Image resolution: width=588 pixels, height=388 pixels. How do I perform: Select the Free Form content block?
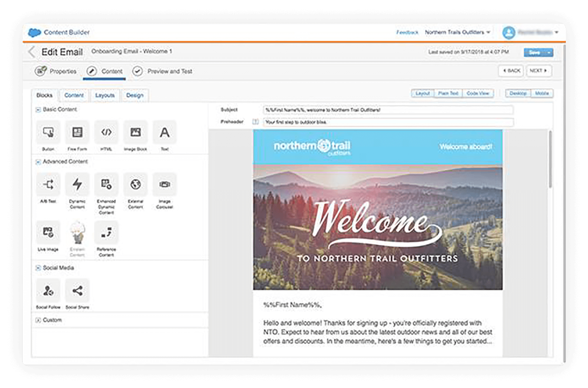click(x=77, y=133)
